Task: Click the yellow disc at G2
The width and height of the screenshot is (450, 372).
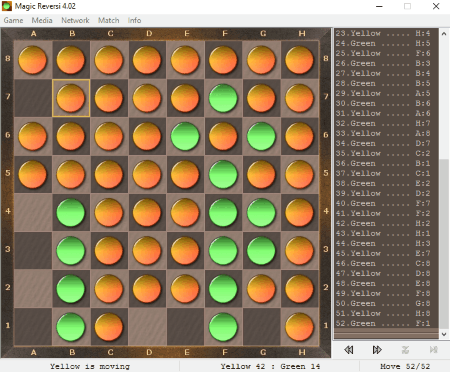Action: click(261, 288)
